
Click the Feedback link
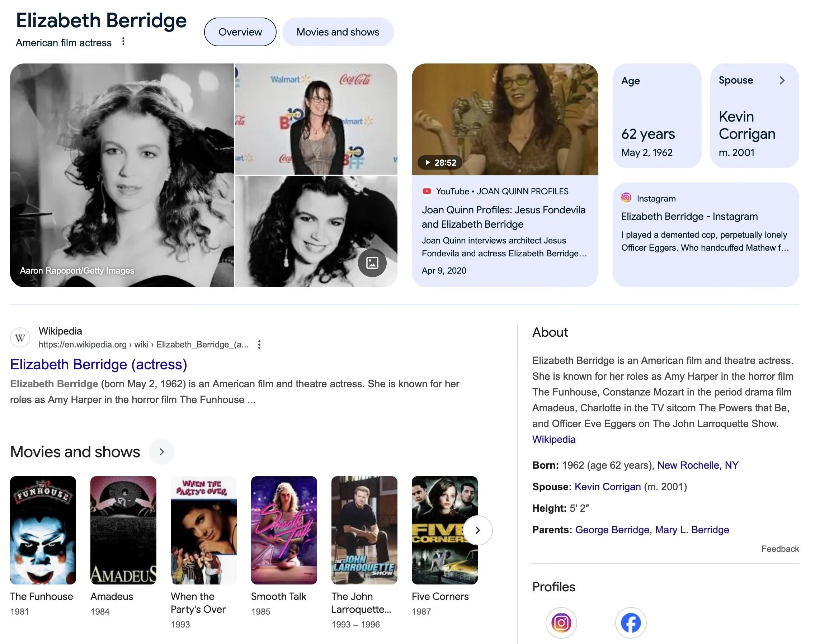(x=779, y=549)
